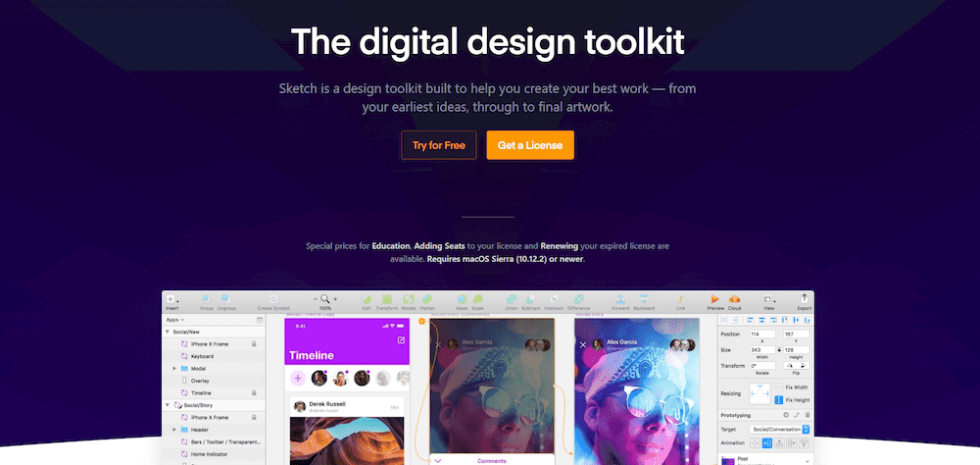Image resolution: width=980 pixels, height=465 pixels.
Task: Open the View toolbar menu
Action: point(768,300)
